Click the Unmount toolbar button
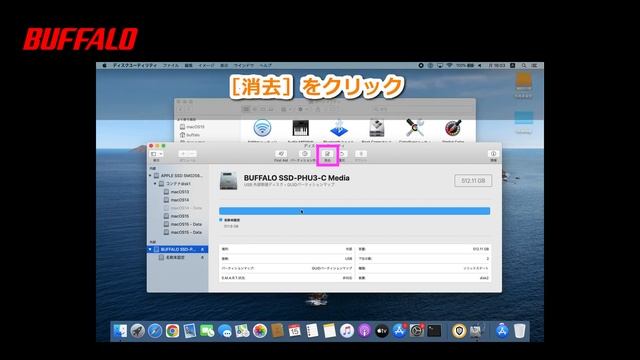 coord(361,154)
